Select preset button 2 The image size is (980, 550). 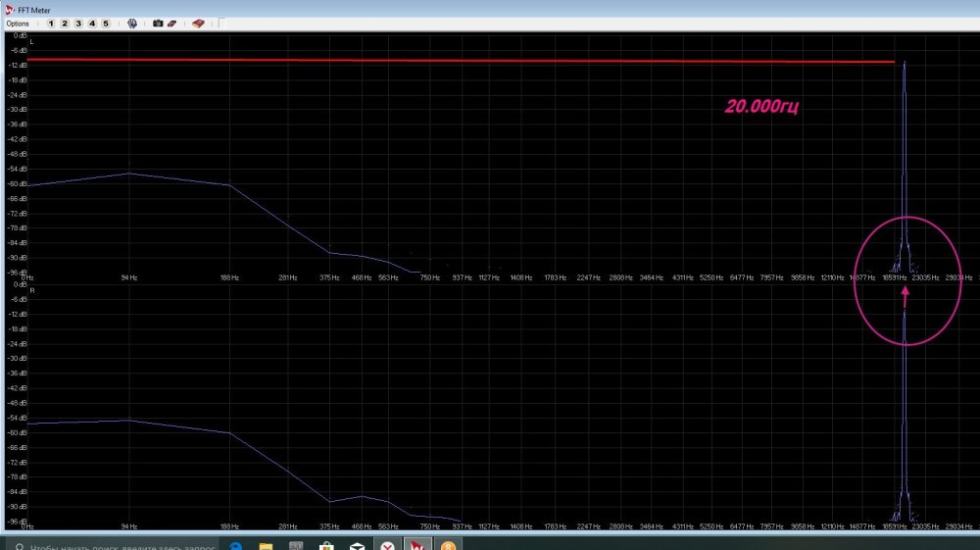(x=65, y=23)
